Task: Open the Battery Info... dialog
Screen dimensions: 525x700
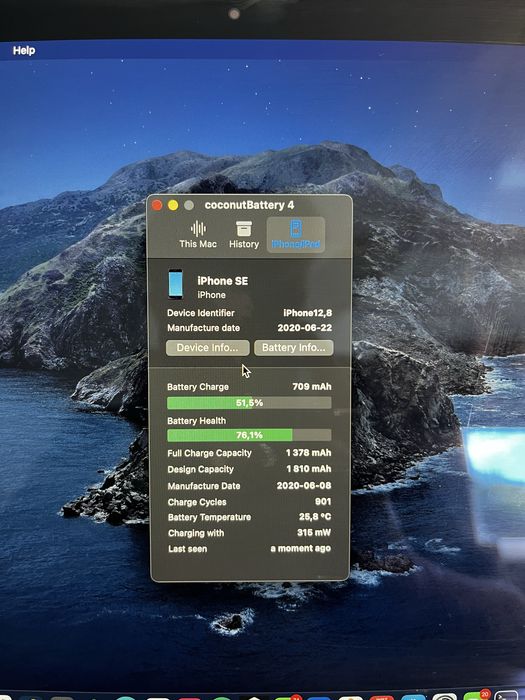Action: point(293,348)
